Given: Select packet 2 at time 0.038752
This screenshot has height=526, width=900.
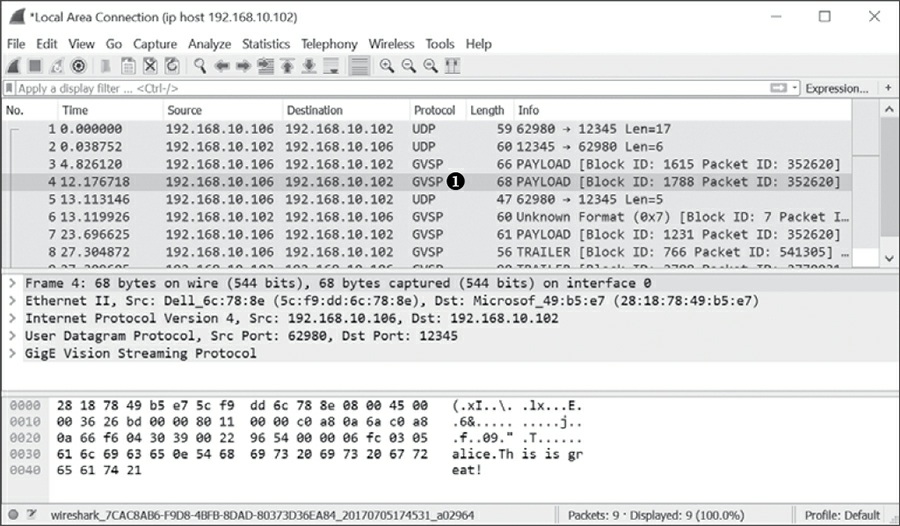Looking at the screenshot, I should click(x=428, y=147).
